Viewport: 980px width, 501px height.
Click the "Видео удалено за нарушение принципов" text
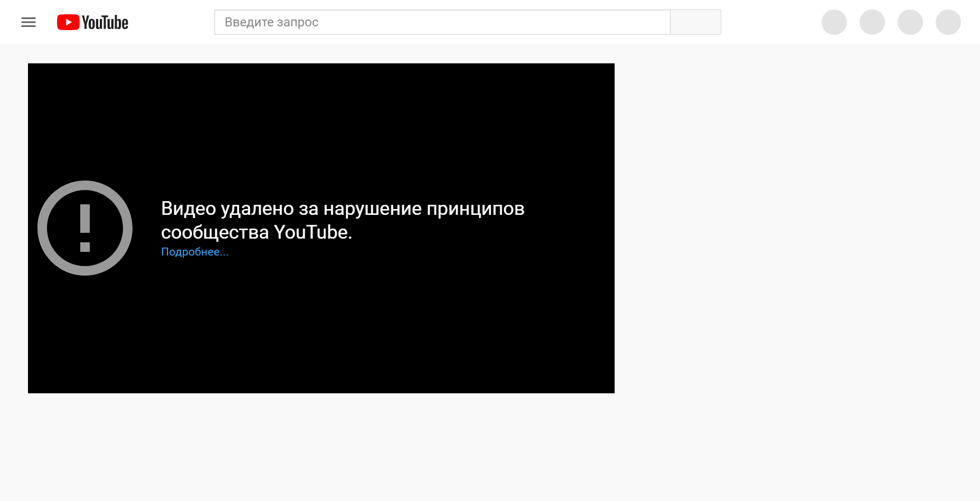342,209
